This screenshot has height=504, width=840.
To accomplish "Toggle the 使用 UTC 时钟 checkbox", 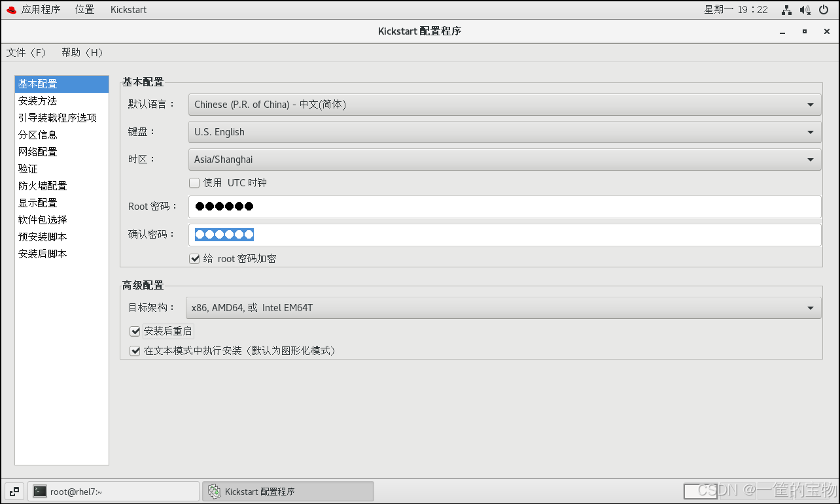I will pyautogui.click(x=194, y=183).
